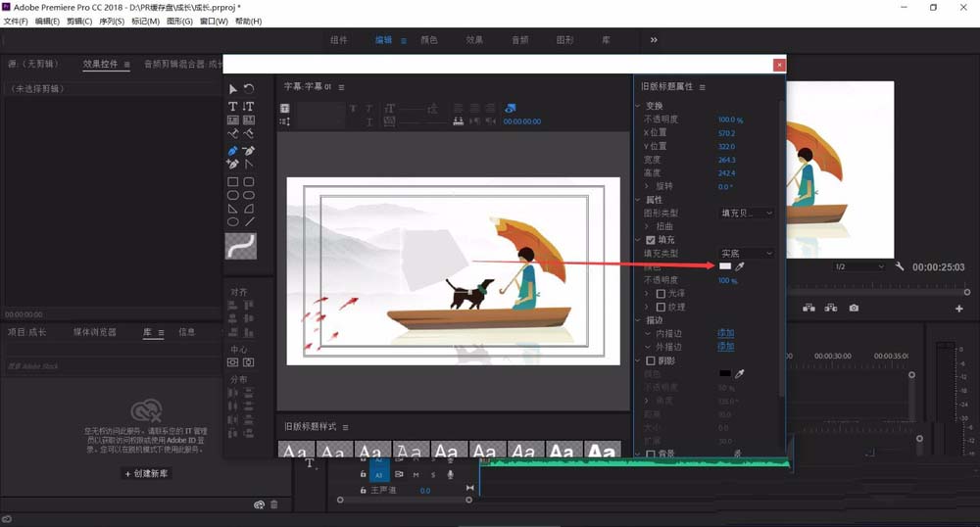Select the Arc shape tool
This screenshot has width=980, height=527.
click(x=249, y=209)
